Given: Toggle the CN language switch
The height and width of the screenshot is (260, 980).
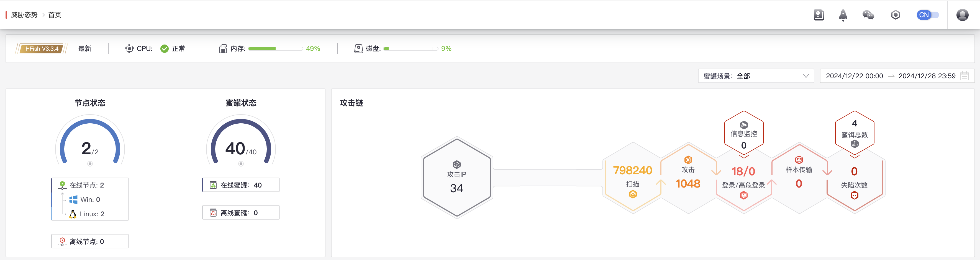Looking at the screenshot, I should pos(927,15).
